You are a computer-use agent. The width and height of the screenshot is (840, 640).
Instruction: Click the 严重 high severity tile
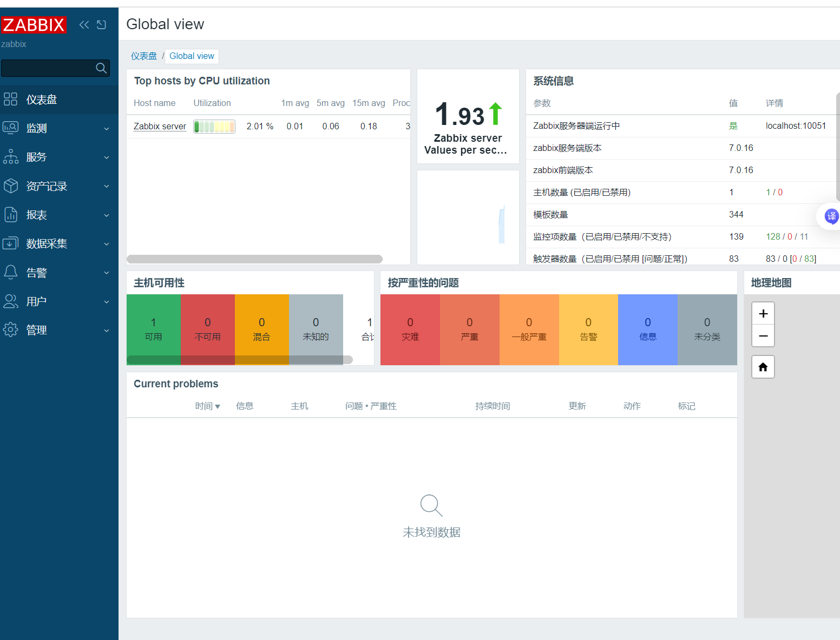(470, 329)
